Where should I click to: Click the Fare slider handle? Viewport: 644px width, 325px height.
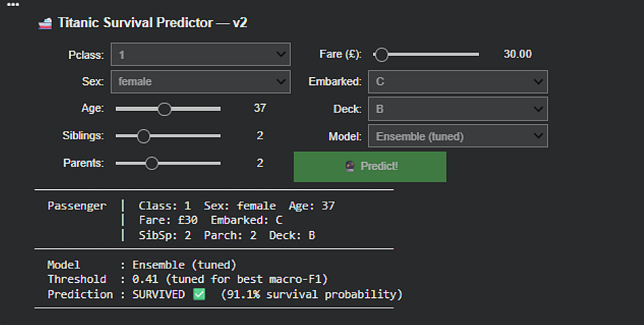381,54
